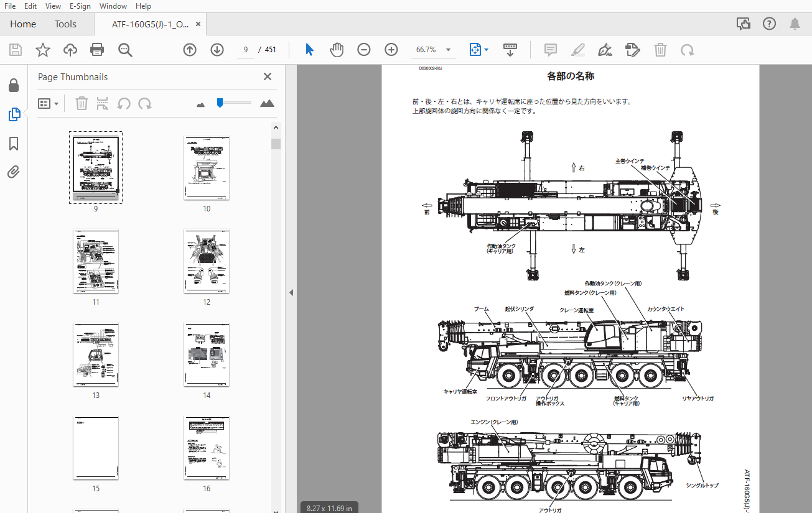Open the Notifications bell
The width and height of the screenshot is (812, 513).
pyautogui.click(x=795, y=24)
